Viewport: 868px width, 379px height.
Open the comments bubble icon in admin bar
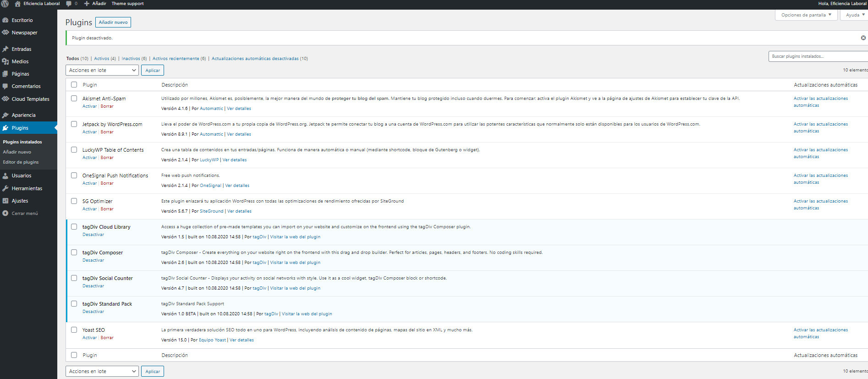click(69, 4)
